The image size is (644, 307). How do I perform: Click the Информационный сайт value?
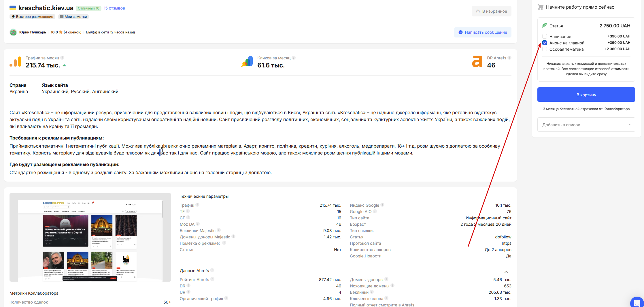tap(488, 218)
